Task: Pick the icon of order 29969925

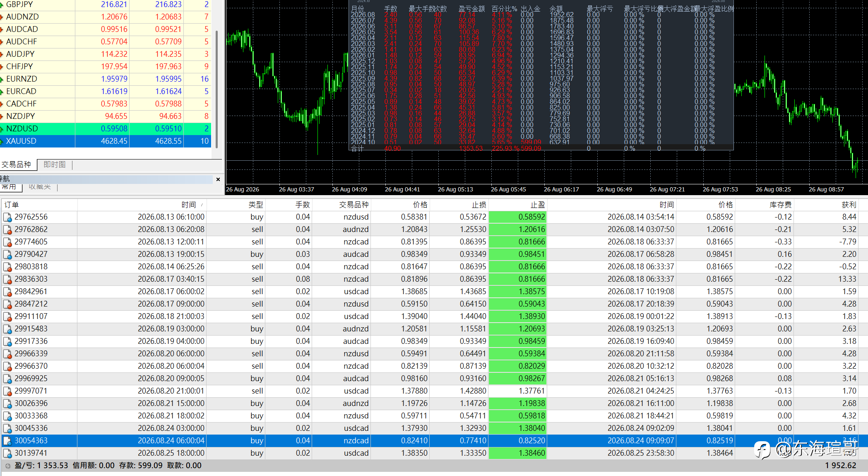Action: pos(7,379)
